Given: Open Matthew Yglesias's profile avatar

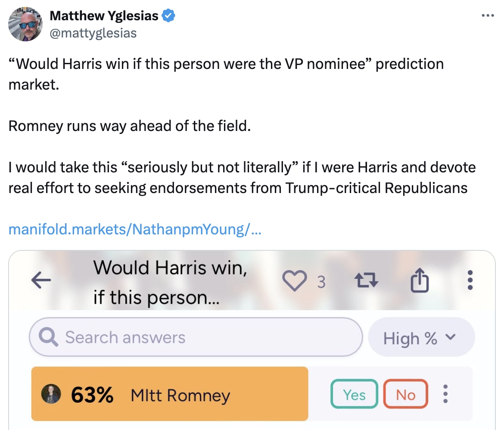Looking at the screenshot, I should click(25, 25).
